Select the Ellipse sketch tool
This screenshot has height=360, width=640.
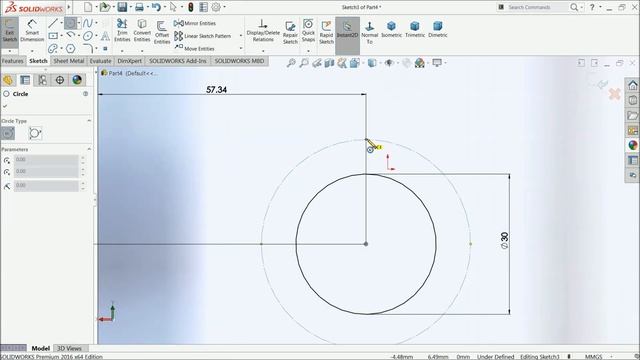click(88, 36)
